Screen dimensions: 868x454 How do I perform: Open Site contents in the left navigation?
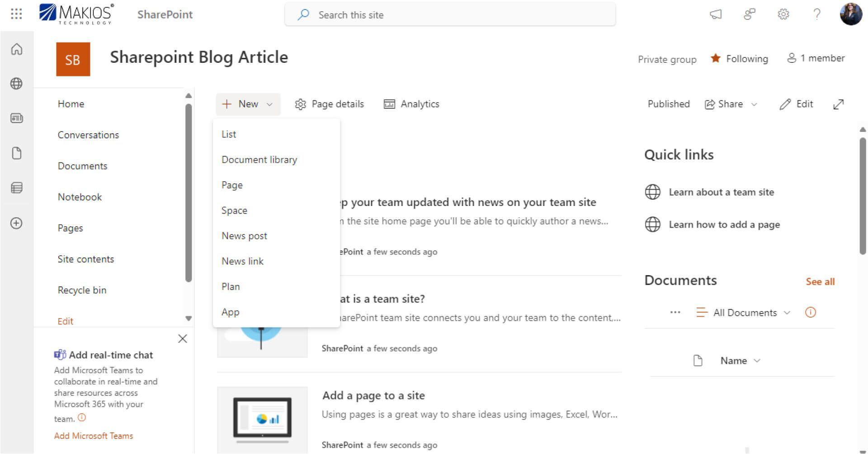tap(86, 259)
